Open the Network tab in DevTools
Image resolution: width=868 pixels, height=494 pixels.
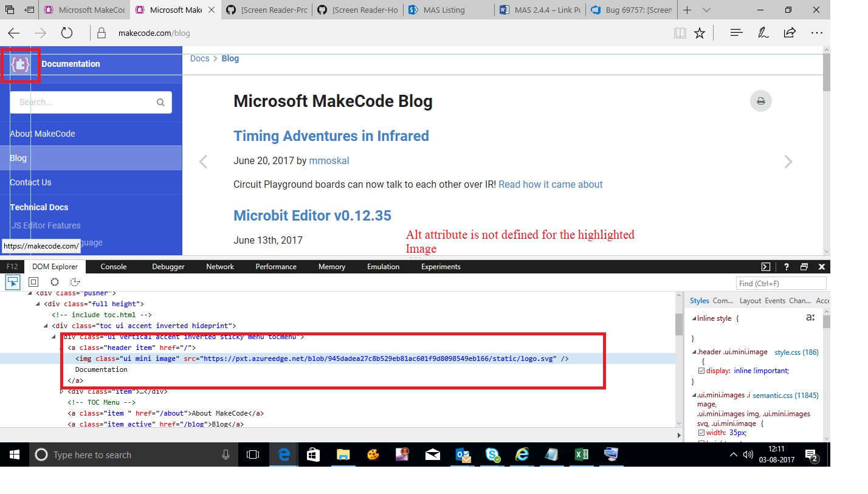pyautogui.click(x=219, y=266)
